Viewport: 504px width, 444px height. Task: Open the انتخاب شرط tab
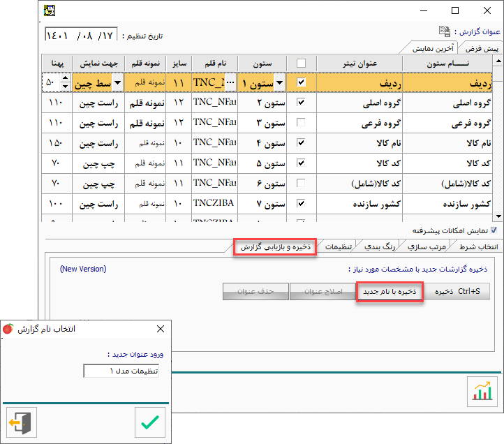478,246
